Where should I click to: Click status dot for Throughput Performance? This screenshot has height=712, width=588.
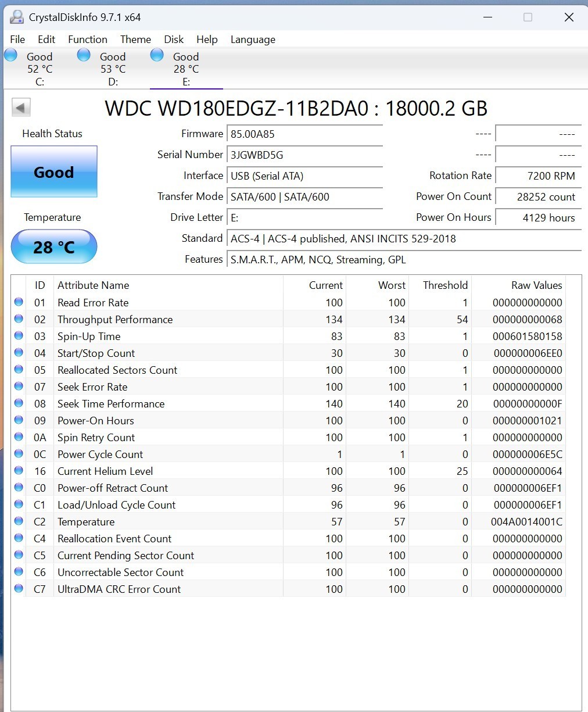click(19, 319)
